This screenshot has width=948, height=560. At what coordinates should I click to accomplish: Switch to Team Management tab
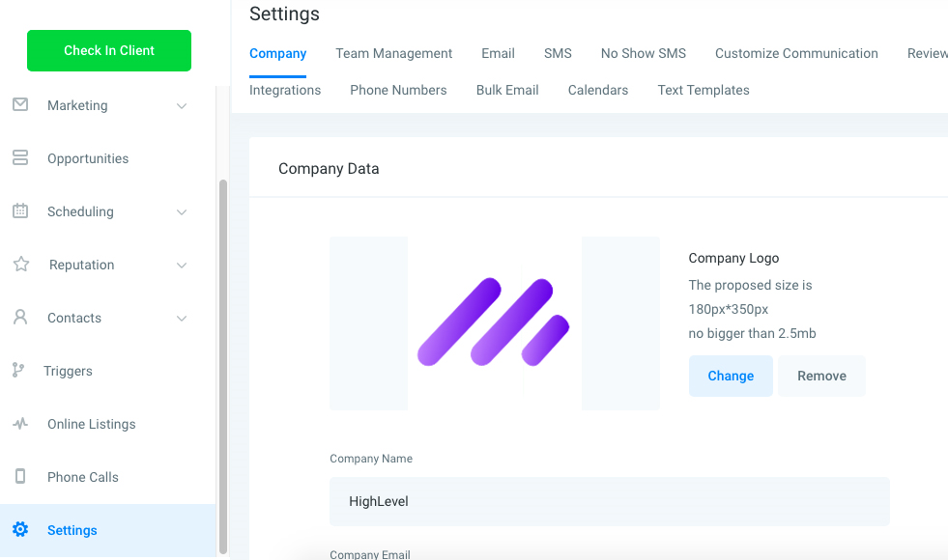tap(393, 54)
